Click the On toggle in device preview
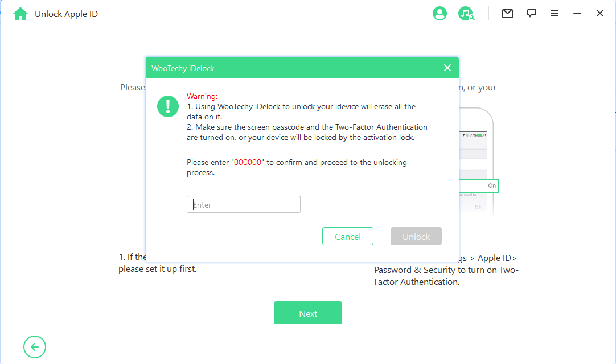Screen dimensions: 616x364 click(492, 185)
